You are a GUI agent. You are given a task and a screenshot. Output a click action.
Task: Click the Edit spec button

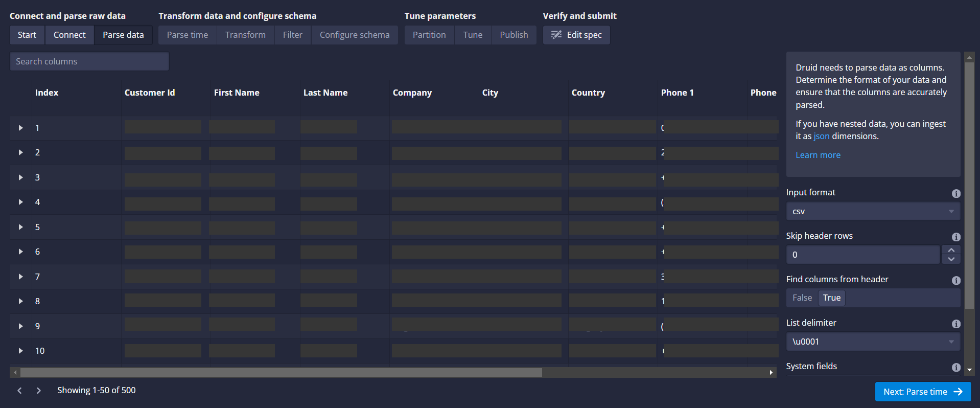[576, 35]
